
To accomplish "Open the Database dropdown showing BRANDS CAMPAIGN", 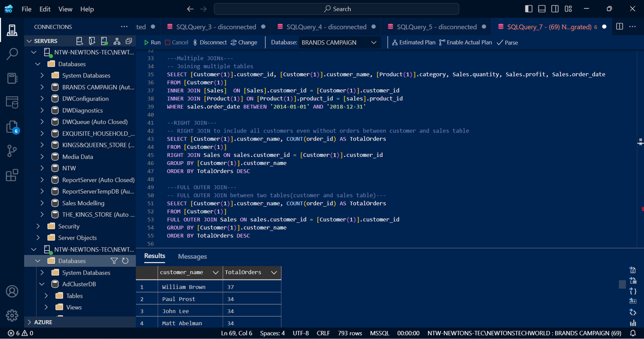I will pyautogui.click(x=341, y=42).
